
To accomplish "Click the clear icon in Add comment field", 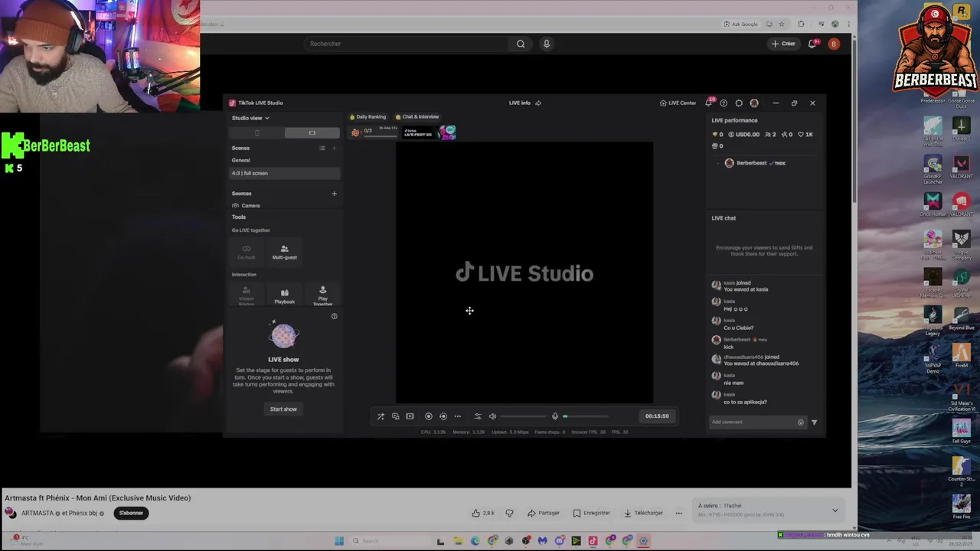I will [801, 422].
